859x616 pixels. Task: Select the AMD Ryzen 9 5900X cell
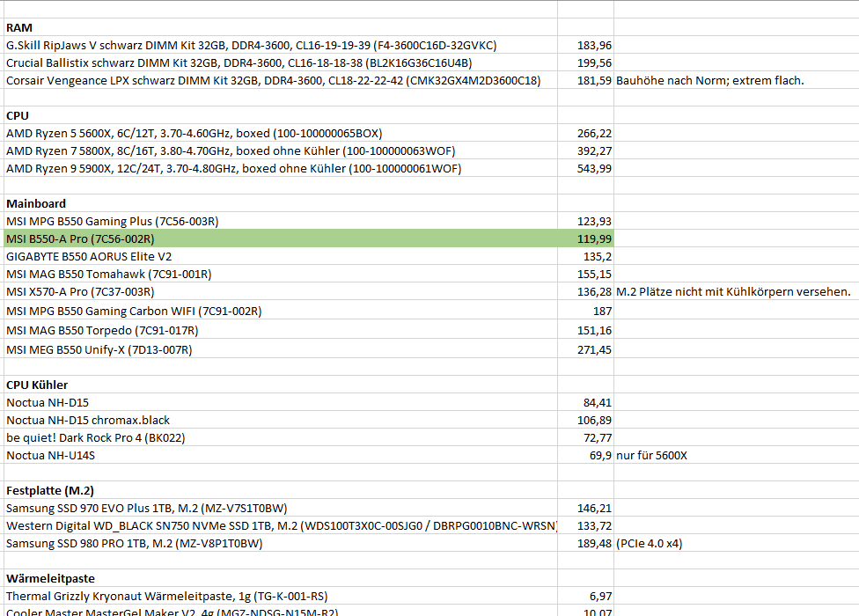(x=281, y=168)
